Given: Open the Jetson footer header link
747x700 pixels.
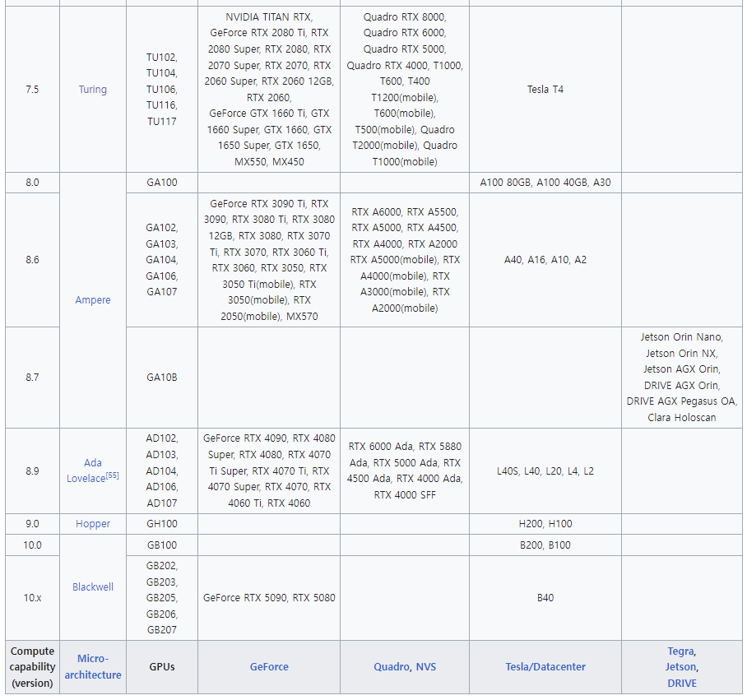Looking at the screenshot, I should [x=681, y=666].
